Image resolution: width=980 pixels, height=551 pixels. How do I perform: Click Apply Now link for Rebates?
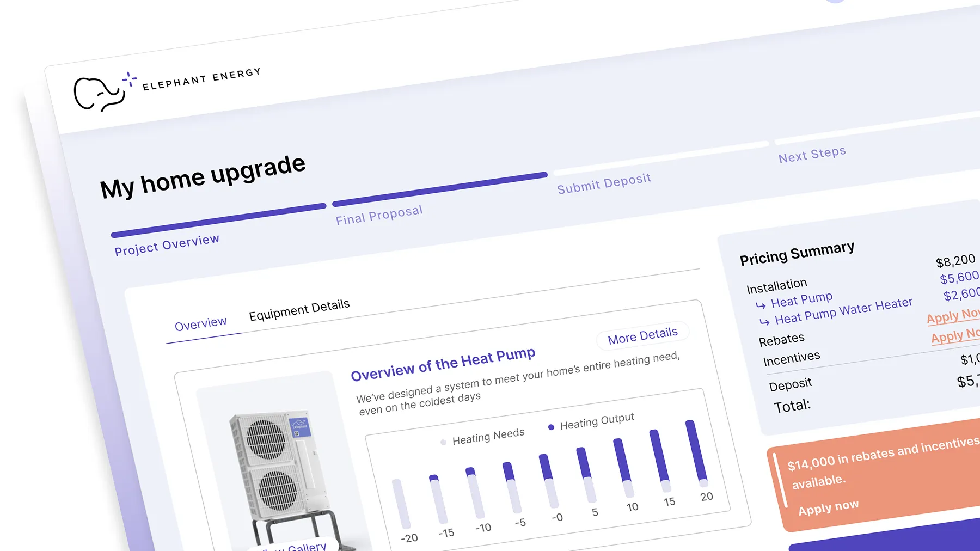[953, 316]
